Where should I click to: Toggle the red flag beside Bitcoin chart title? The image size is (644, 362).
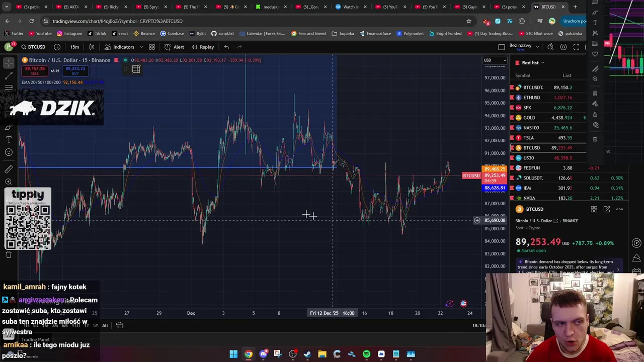116,60
